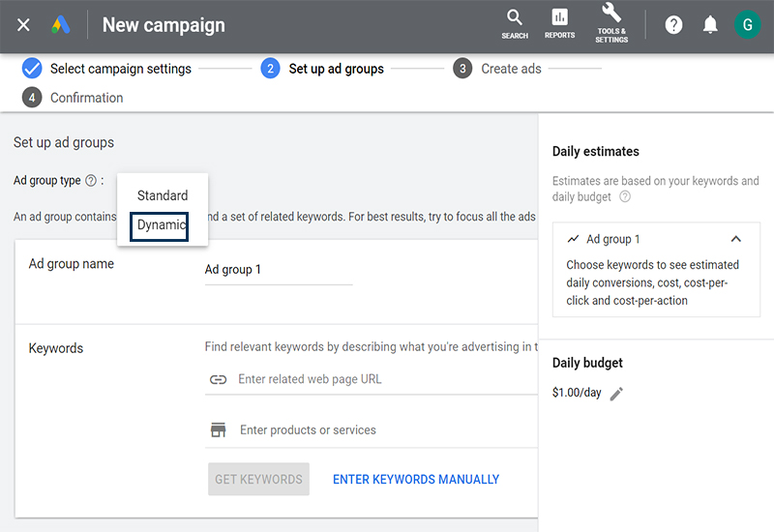Go to Select campaign settings step
The image size is (774, 532).
pyautogui.click(x=120, y=69)
